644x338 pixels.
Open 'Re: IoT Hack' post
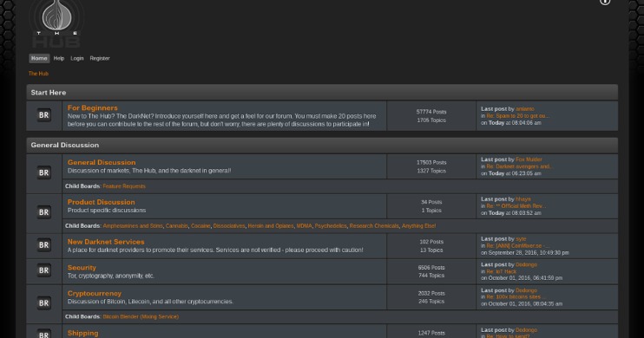(502, 272)
